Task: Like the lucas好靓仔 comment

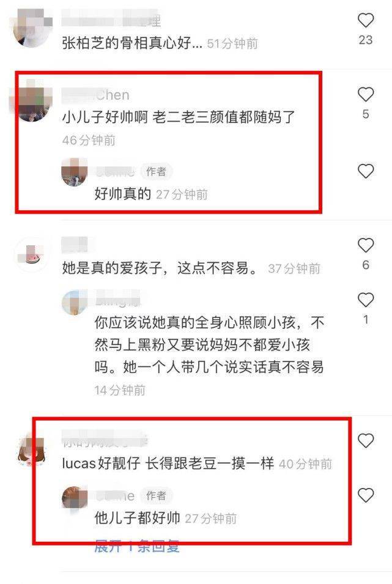Action: point(366,441)
